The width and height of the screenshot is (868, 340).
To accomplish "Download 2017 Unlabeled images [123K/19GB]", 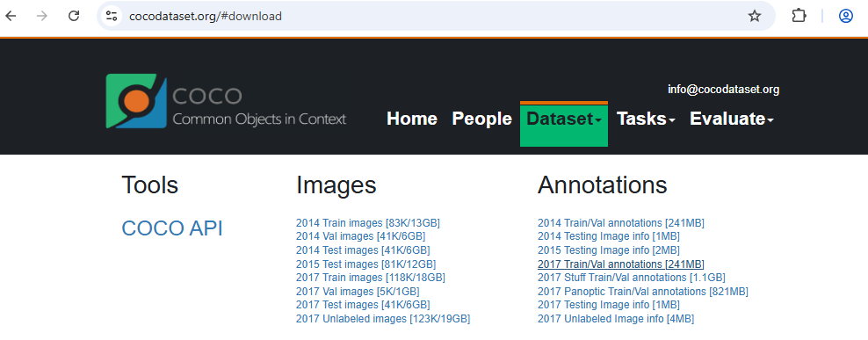I will coord(383,318).
